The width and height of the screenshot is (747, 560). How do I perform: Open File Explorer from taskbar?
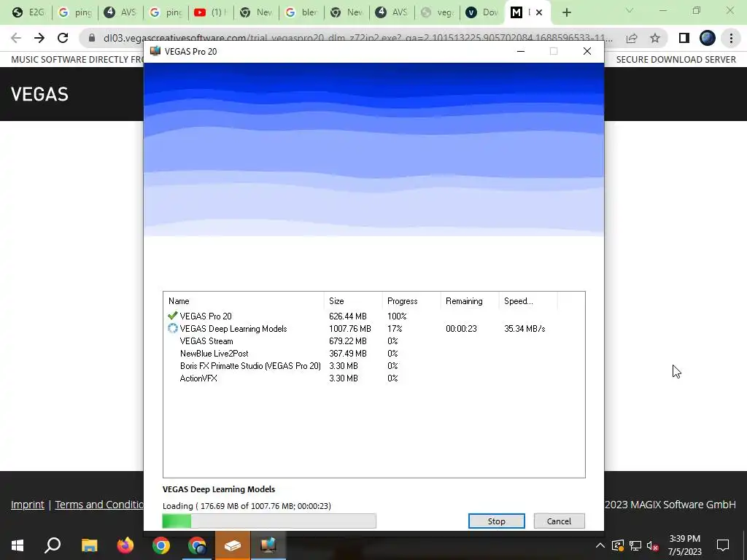(x=89, y=545)
